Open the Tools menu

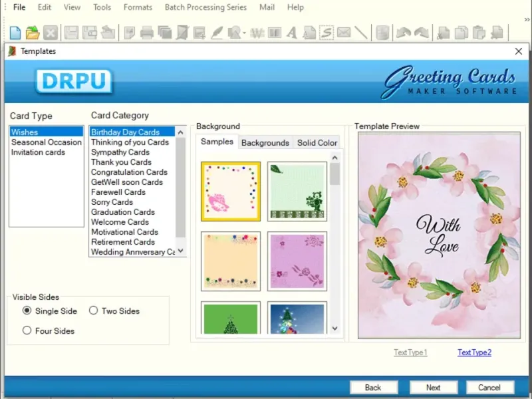[x=102, y=7]
